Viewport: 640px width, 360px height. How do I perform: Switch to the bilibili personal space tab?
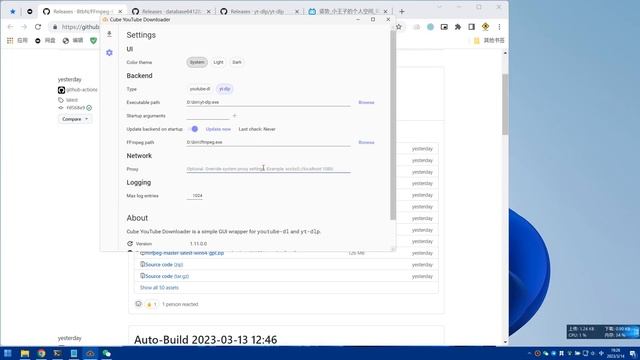348,11
